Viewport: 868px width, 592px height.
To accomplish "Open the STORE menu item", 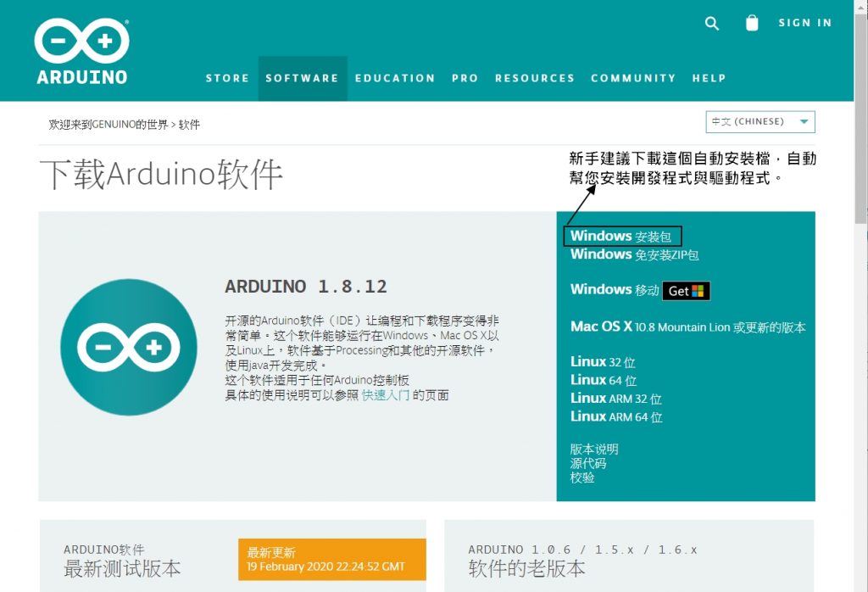I will [227, 78].
